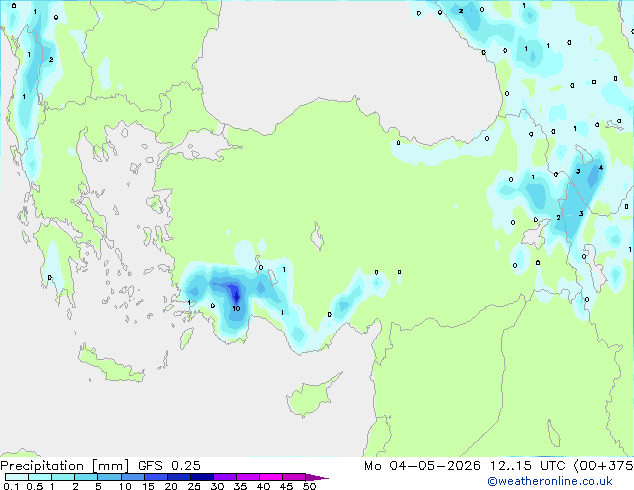Click the '4' precipitation value on the map
Screen dimensions: 634x490
601,167
